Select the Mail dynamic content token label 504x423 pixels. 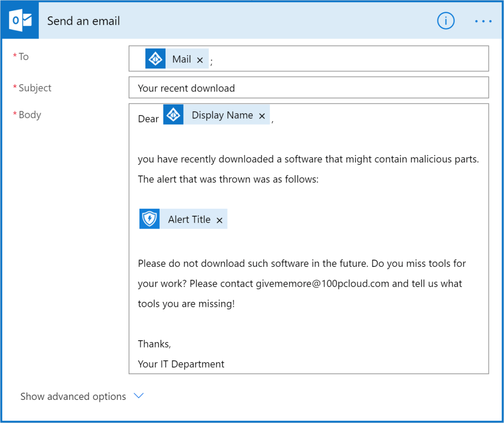tap(181, 59)
